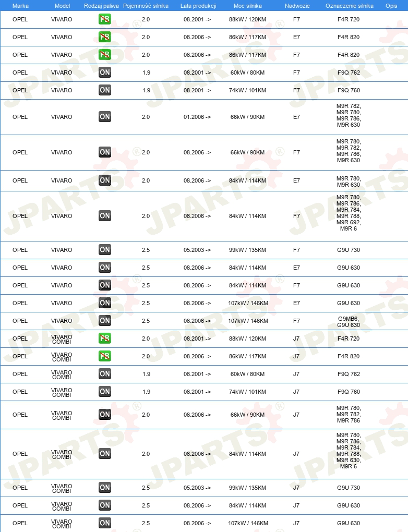This screenshot has height=532, width=408.
Task: Click 05.2003 -> in the Vivaro F7 row
Action: (x=197, y=250)
